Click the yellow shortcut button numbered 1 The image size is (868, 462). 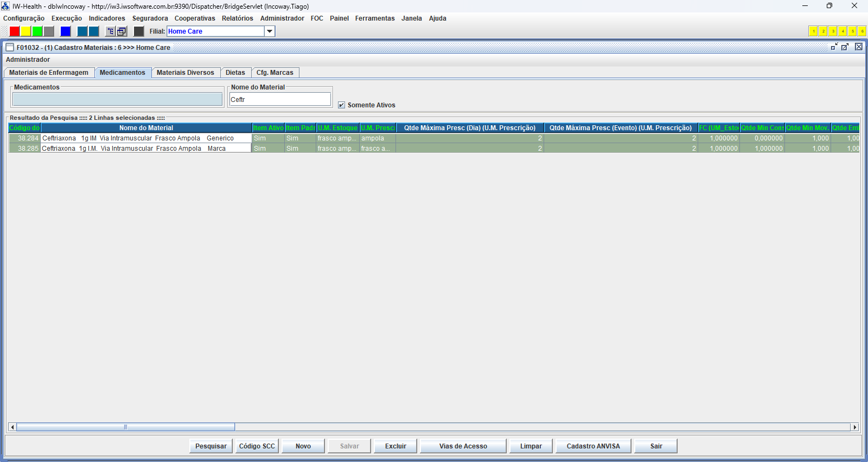click(813, 31)
